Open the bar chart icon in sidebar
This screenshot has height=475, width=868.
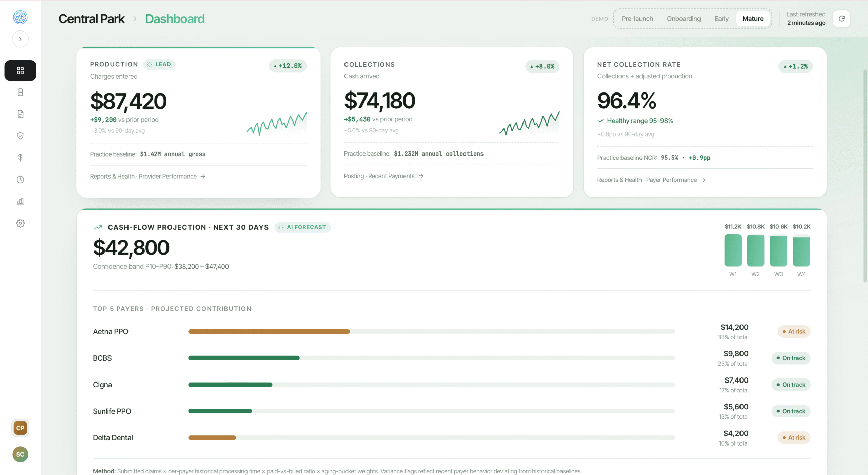[20, 201]
